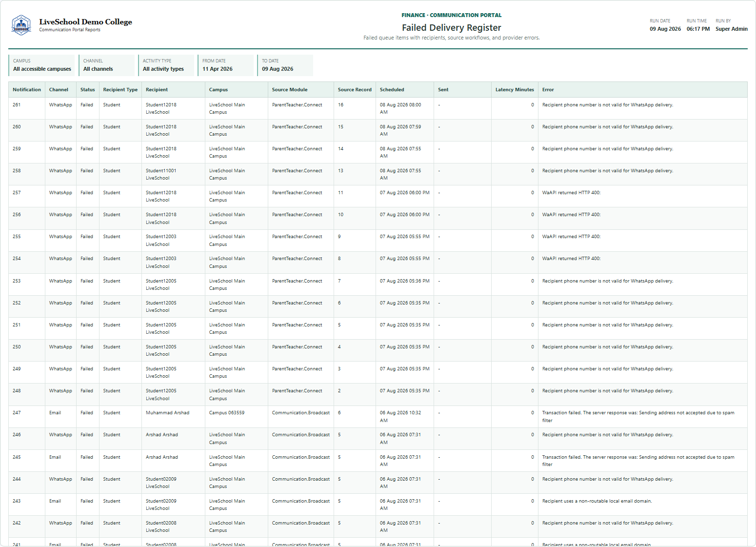
Task: Click notification number 248
Action: (x=17, y=391)
